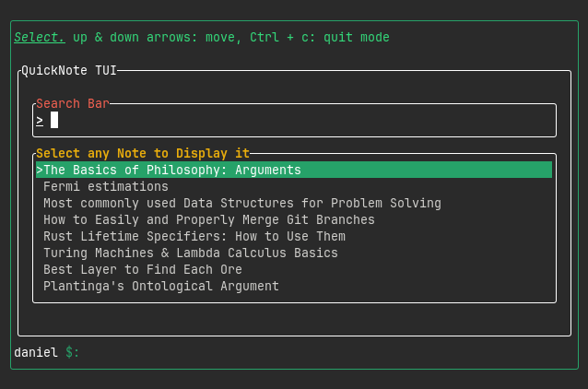Open 'Most commonly used Data Structures' note
The image size is (588, 389).
[x=242, y=203]
